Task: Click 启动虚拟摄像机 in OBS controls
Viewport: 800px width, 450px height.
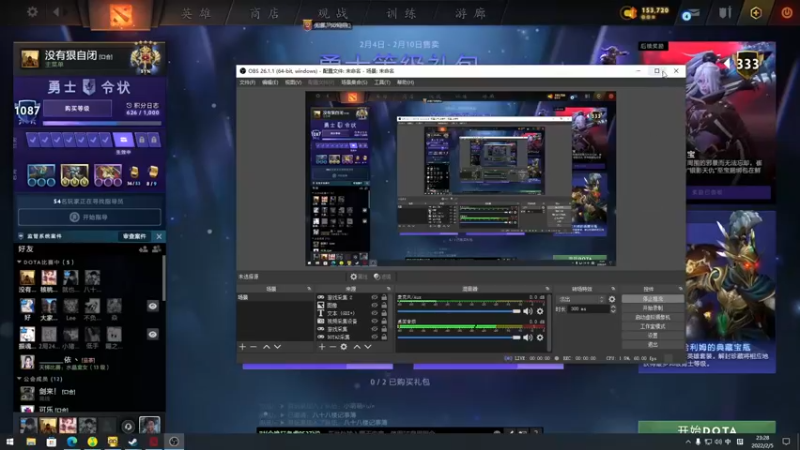Action: (653, 317)
